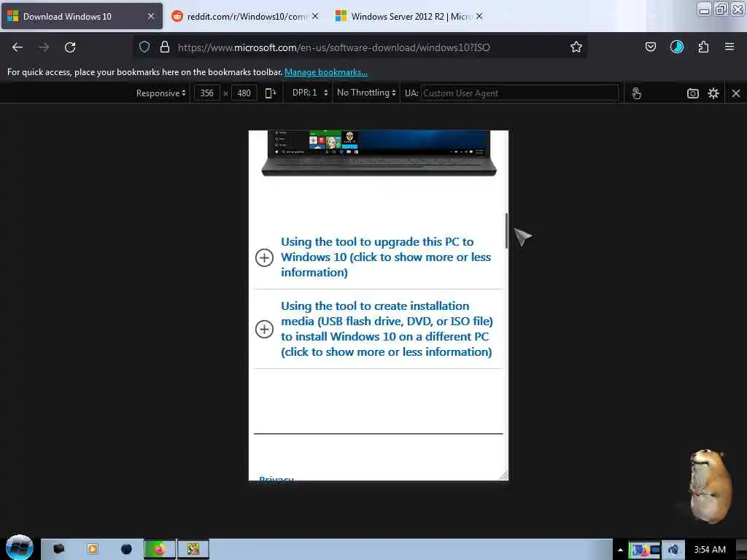Open the Responsive device dropdown
The image size is (747, 560).
161,93
